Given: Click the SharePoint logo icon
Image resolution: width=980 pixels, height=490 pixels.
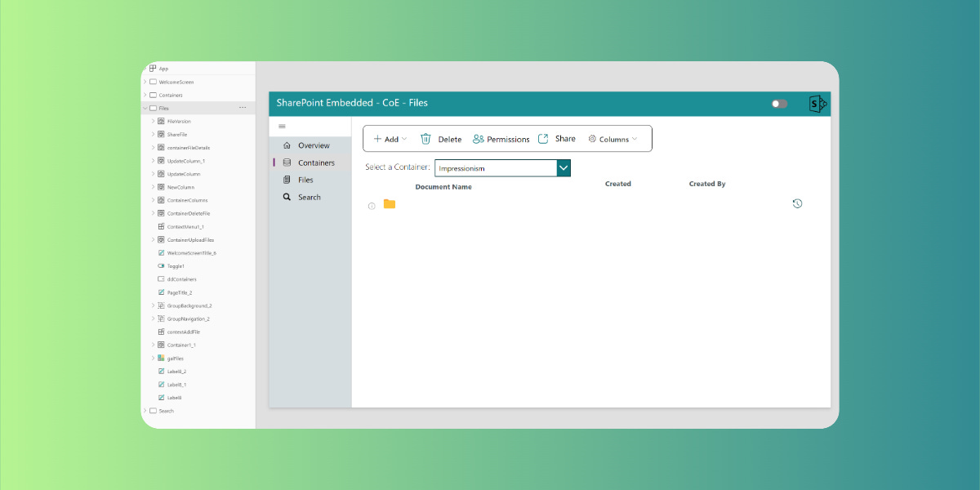Looking at the screenshot, I should [x=817, y=104].
